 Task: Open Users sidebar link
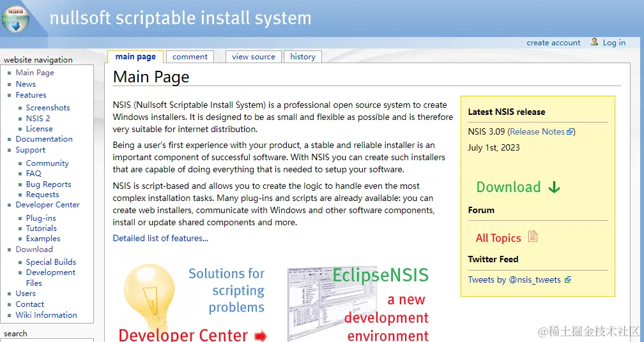(x=26, y=294)
